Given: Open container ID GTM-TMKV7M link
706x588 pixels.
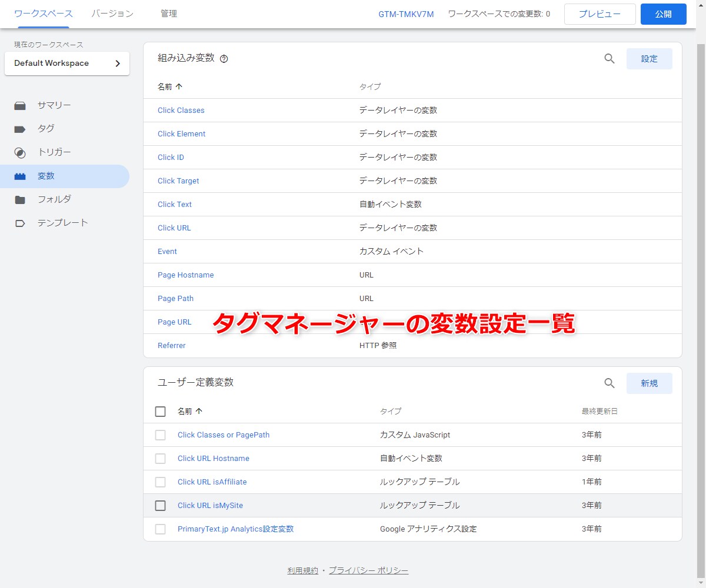Looking at the screenshot, I should click(406, 14).
